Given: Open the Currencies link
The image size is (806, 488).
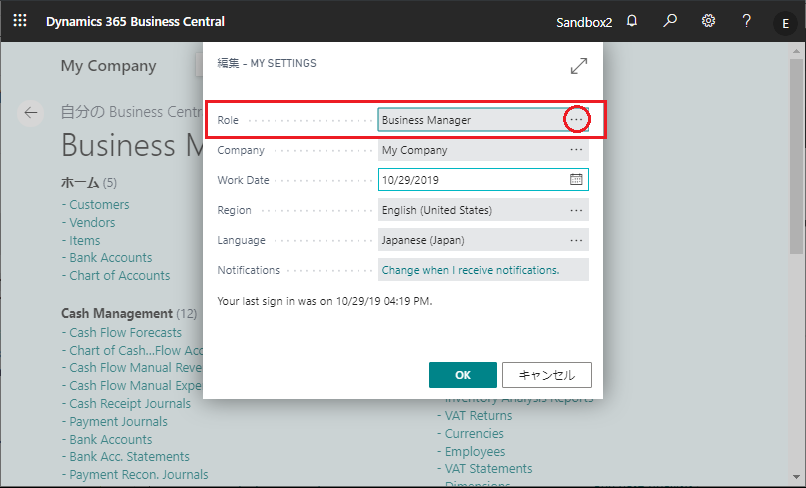Looking at the screenshot, I should tap(474, 433).
